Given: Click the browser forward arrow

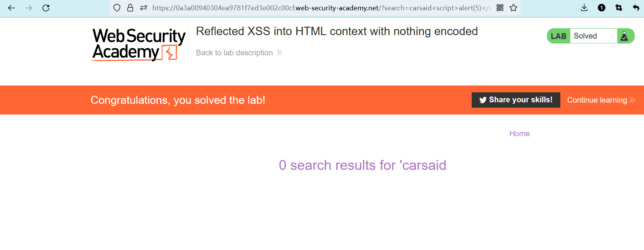Looking at the screenshot, I should 29,8.
